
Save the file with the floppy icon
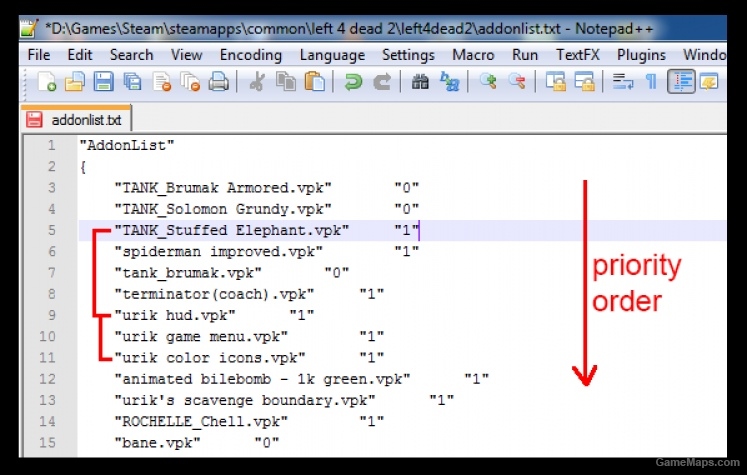coord(103,81)
